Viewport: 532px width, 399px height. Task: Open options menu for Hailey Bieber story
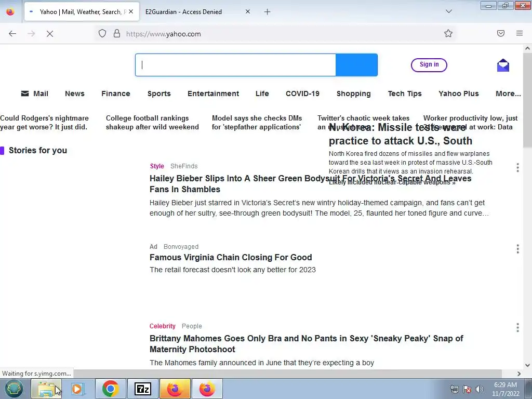pyautogui.click(x=517, y=168)
